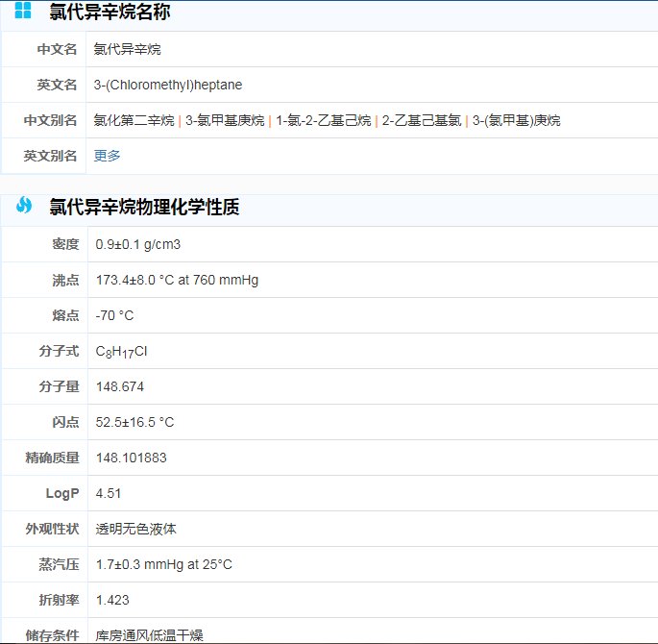Click the blue grid icon beside 氯代异辛烷名称
The height and width of the screenshot is (644, 658).
pos(23,11)
